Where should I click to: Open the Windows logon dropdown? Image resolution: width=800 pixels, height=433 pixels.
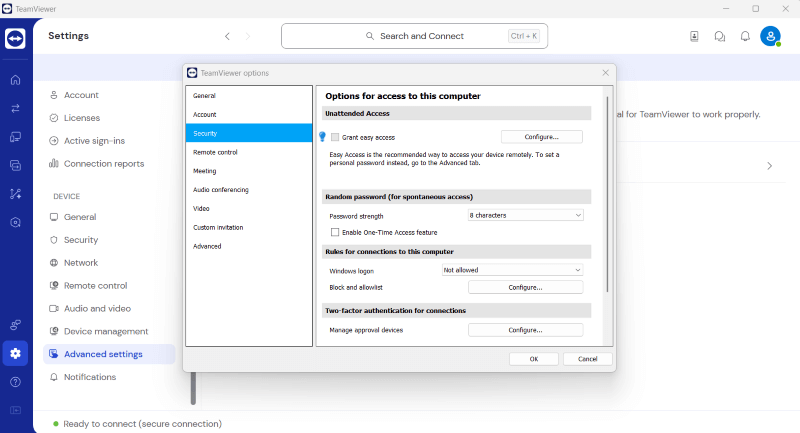click(x=512, y=270)
